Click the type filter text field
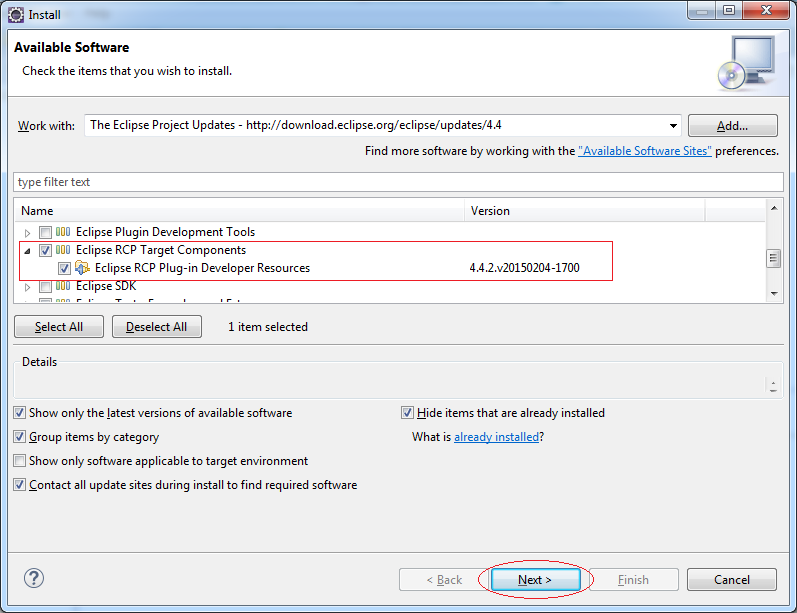797x613 pixels. [398, 182]
